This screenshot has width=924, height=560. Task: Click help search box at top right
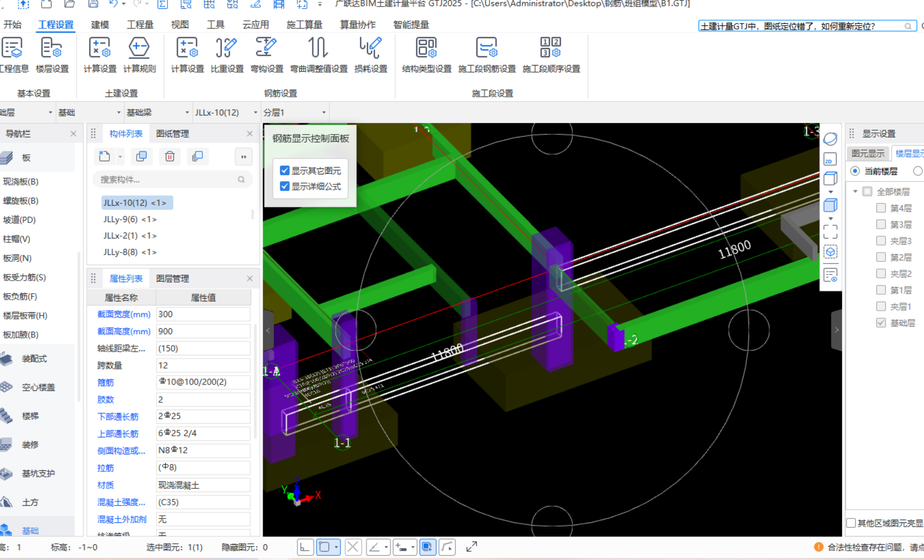coord(807,26)
